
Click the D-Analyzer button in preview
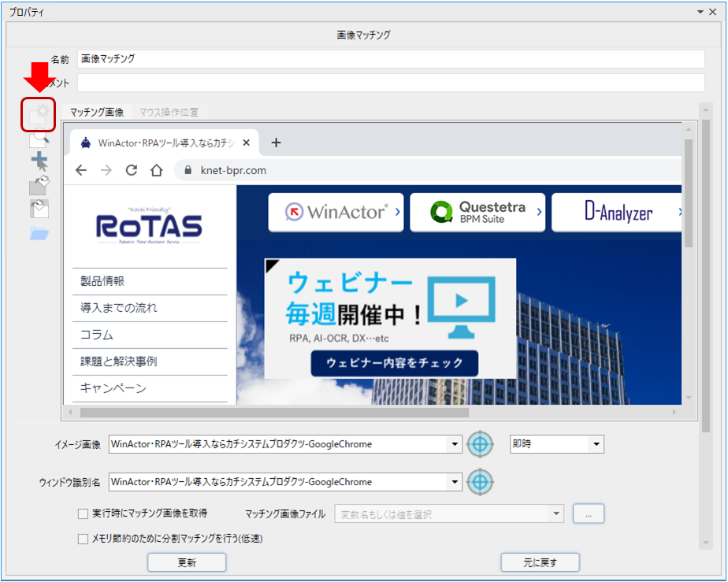(x=617, y=212)
